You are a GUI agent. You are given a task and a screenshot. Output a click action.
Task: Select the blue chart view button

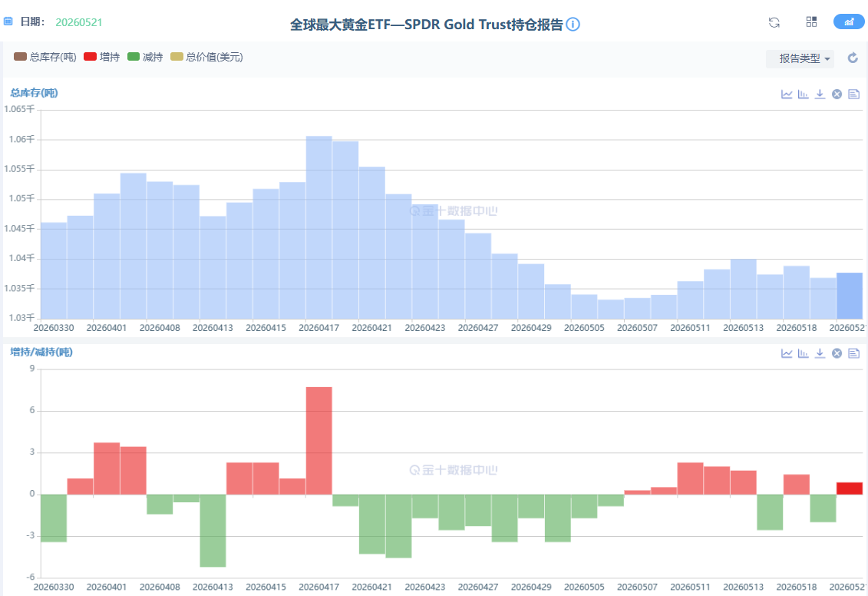click(x=849, y=22)
